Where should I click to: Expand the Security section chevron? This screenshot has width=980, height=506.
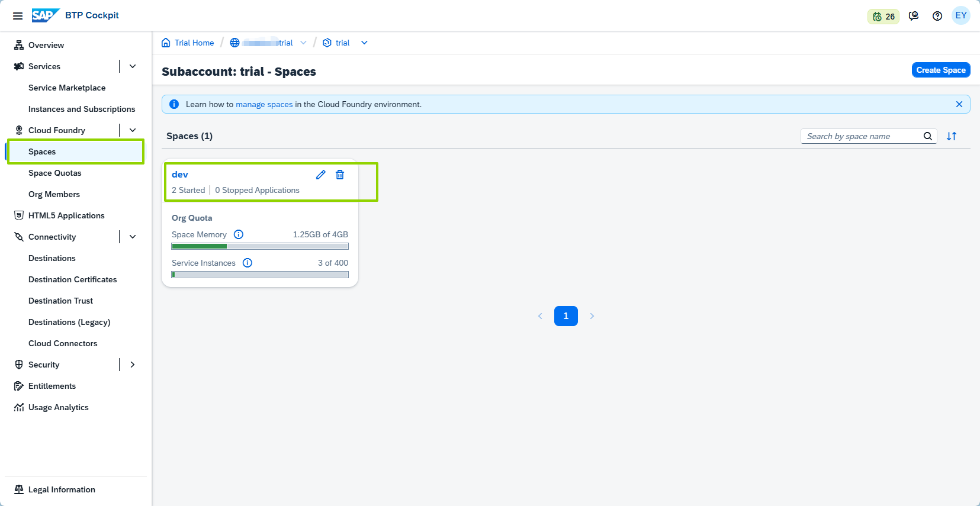pyautogui.click(x=133, y=365)
